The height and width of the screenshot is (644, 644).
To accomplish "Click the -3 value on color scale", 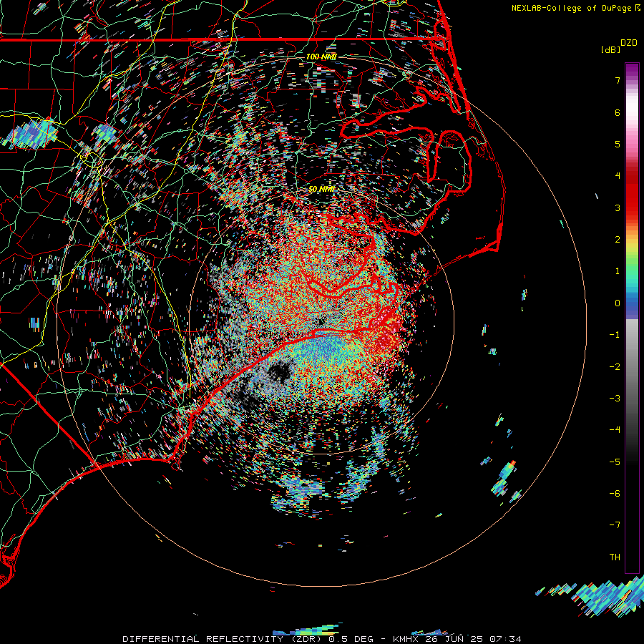I will tap(615, 399).
